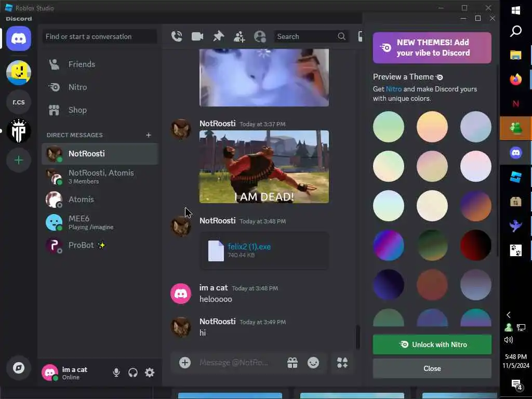532x399 pixels.
Task: Click the Message @NotRoosti input
Action: (x=234, y=363)
